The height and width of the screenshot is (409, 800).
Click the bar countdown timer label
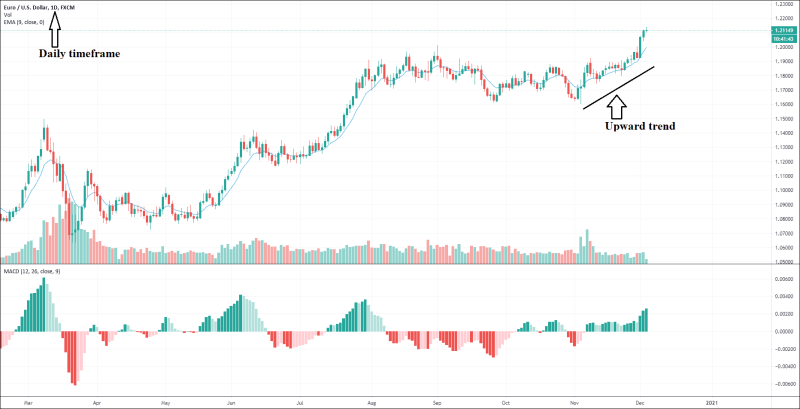pyautogui.click(x=783, y=38)
